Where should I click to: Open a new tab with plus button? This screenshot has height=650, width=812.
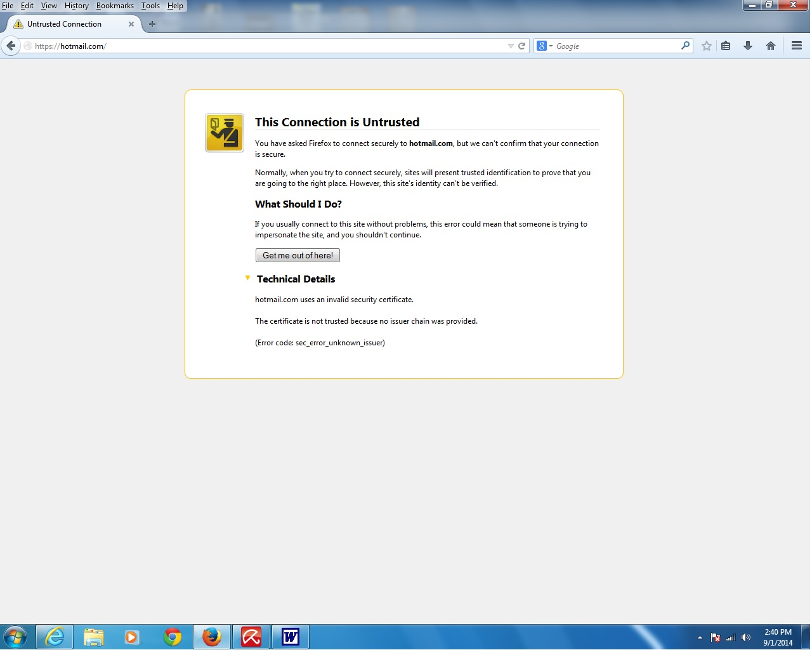tap(152, 24)
